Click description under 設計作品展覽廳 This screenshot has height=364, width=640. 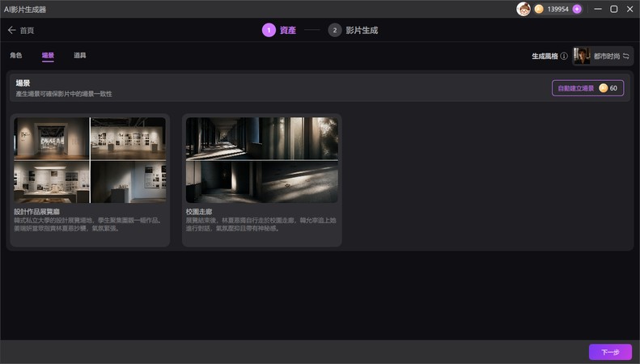tap(88, 224)
